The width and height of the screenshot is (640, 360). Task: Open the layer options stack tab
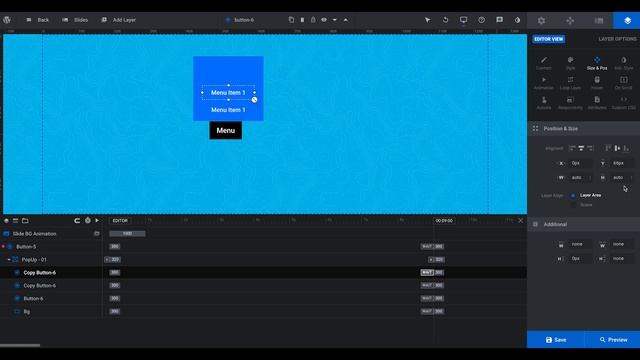[627, 20]
